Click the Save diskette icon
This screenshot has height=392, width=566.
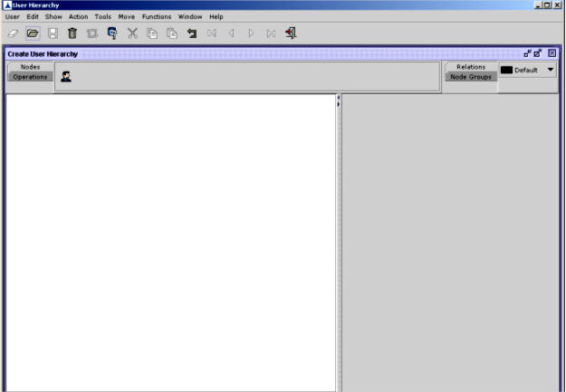53,33
